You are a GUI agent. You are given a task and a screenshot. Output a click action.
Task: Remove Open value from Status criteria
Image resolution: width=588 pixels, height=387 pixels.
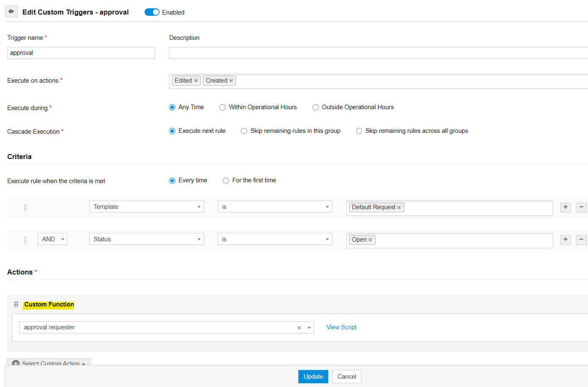point(370,240)
